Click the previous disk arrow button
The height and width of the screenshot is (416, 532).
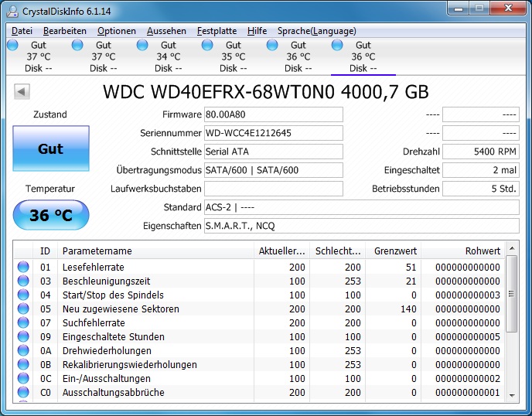(22, 91)
